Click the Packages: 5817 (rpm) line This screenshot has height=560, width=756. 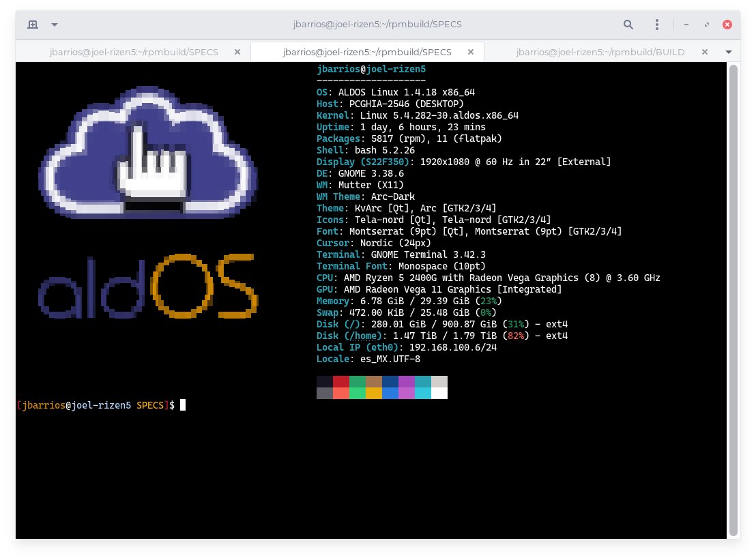click(409, 138)
